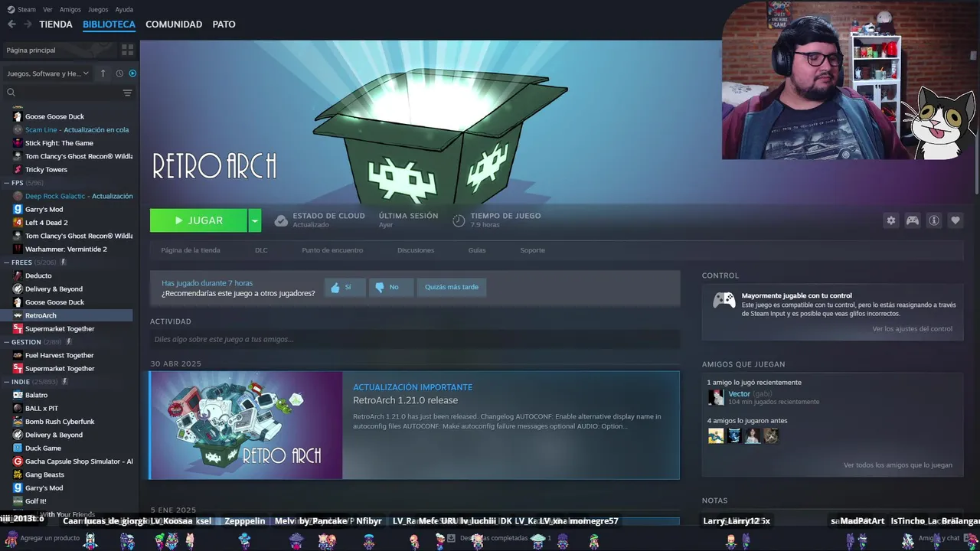Select Left 4 Dead 2 game icon
This screenshot has width=980, height=551.
tap(18, 223)
